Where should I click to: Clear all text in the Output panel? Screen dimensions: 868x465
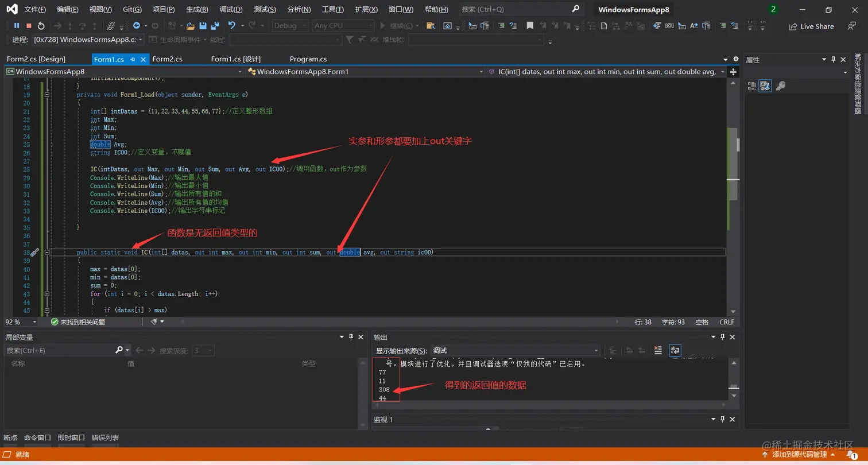click(x=658, y=350)
